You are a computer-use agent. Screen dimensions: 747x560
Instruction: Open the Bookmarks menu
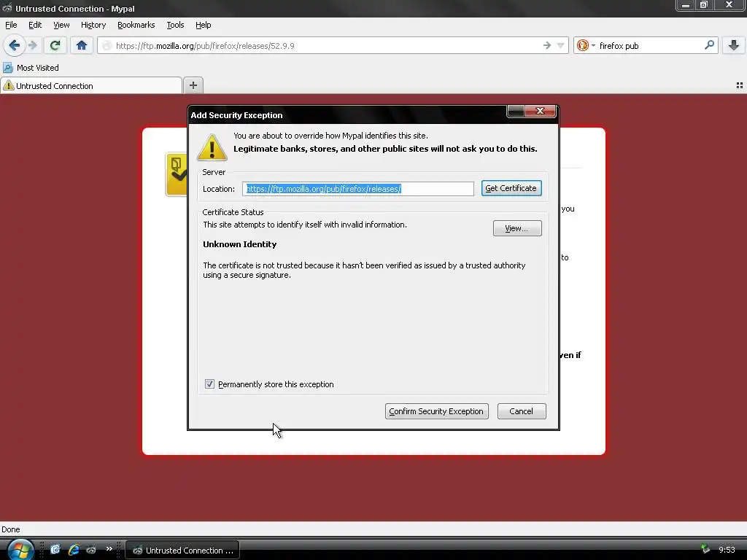136,25
